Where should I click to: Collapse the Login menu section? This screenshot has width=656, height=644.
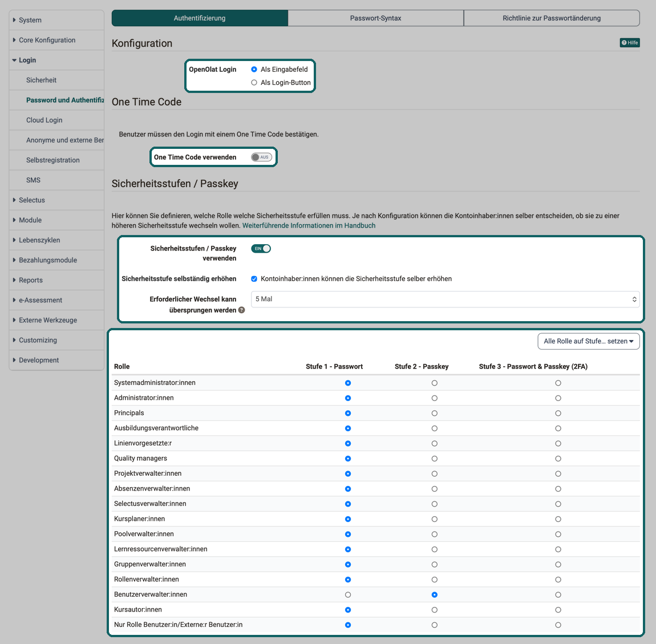click(x=56, y=60)
